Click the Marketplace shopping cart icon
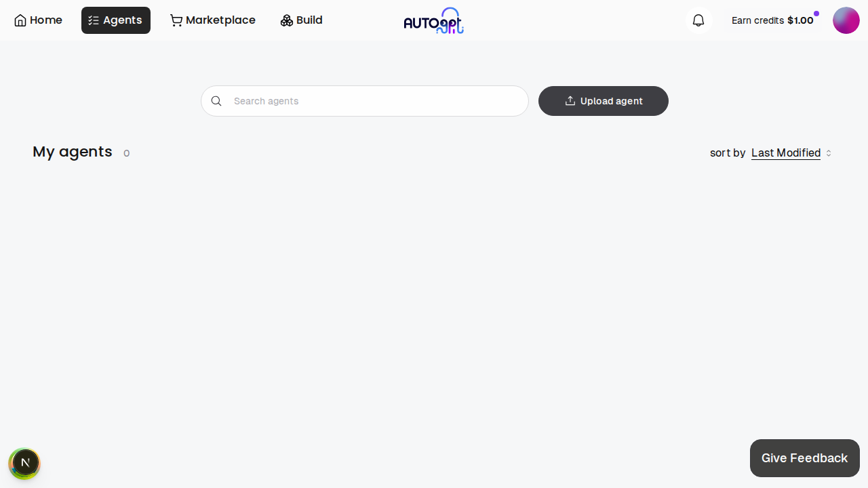This screenshot has height=488, width=868. (176, 20)
